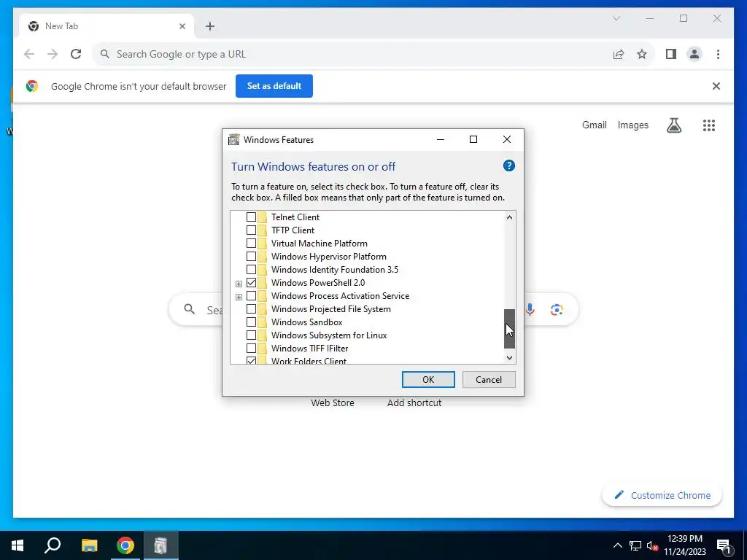Open the Gmail link
The image size is (747, 560).
[x=594, y=125]
